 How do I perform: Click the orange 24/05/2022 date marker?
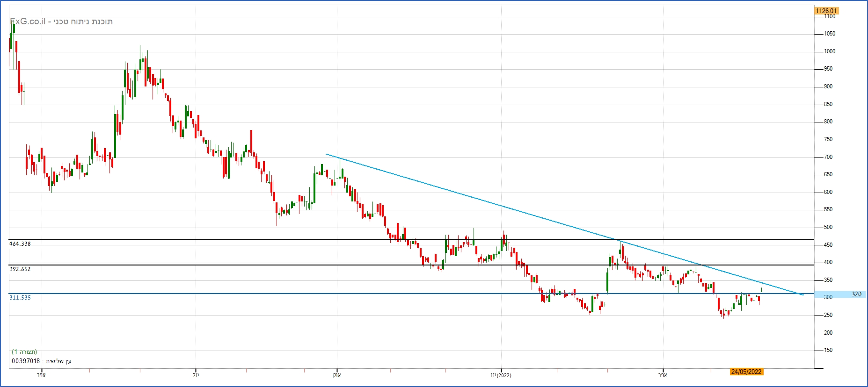(x=746, y=372)
